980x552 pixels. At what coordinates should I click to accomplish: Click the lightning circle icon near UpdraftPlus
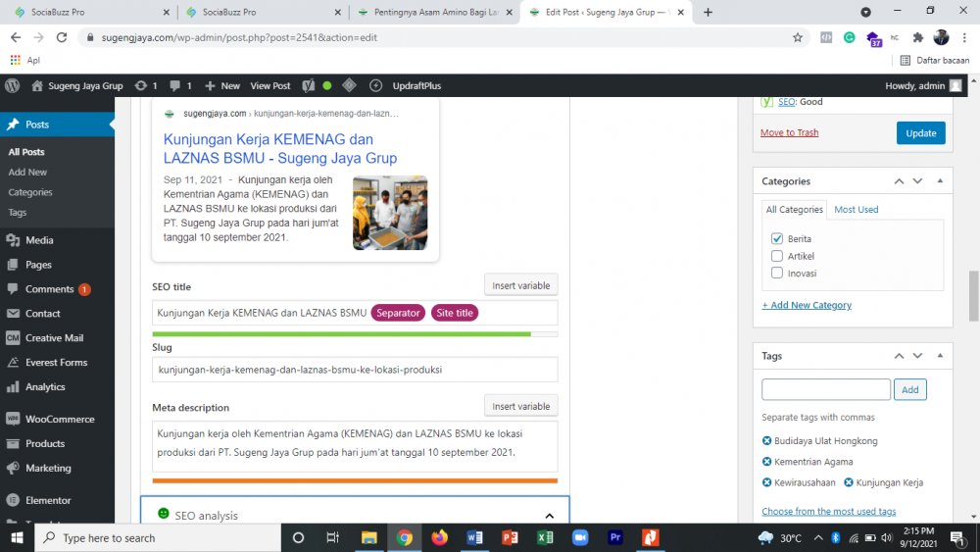[375, 85]
